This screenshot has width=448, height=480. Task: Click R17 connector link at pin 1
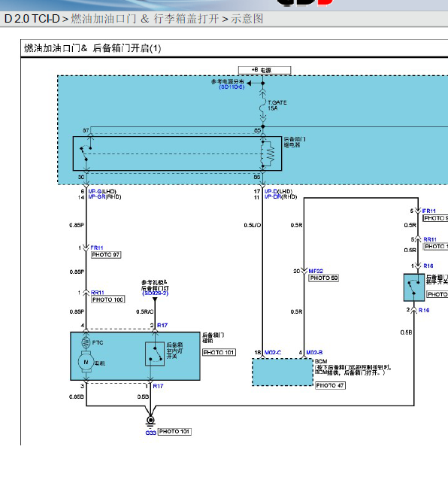(158, 386)
